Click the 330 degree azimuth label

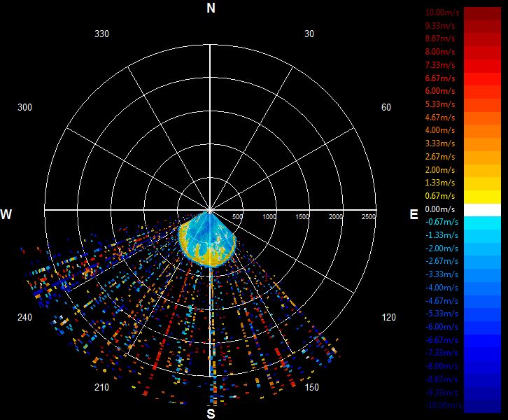click(101, 34)
